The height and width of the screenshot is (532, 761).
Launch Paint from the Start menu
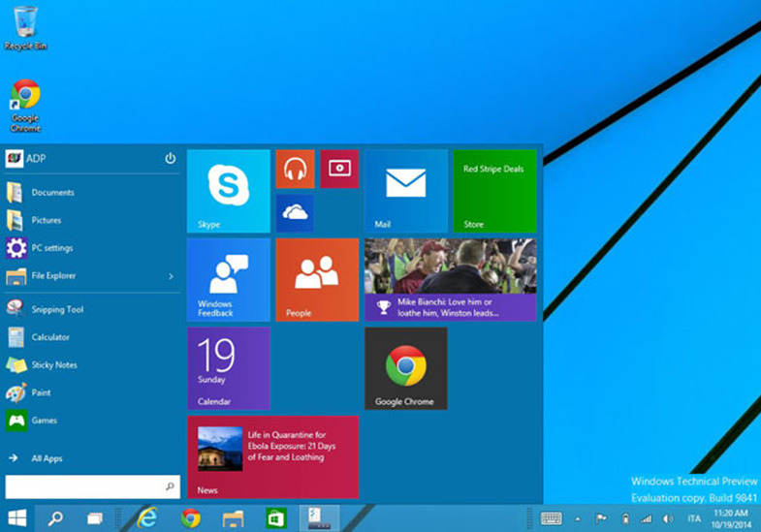(x=92, y=392)
